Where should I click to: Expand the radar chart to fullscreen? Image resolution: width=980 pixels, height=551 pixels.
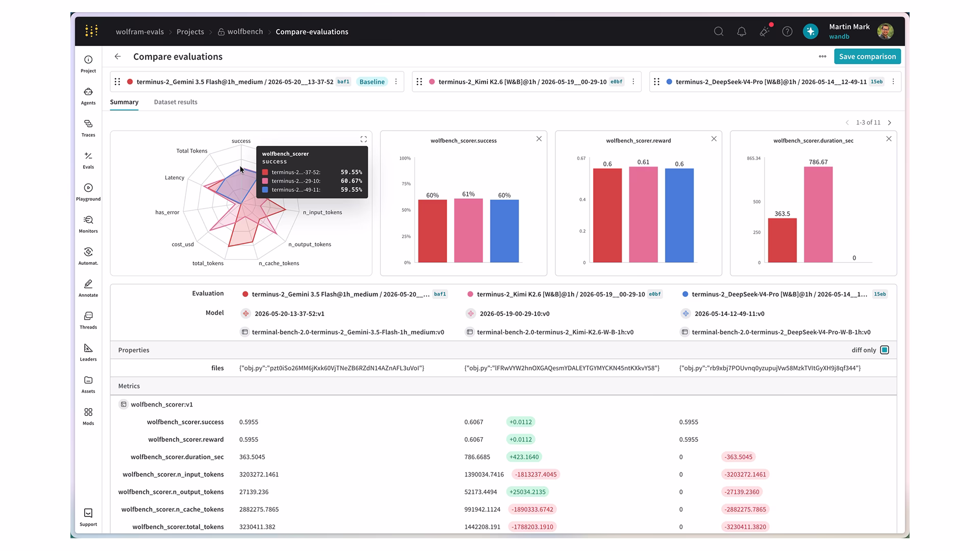[363, 139]
